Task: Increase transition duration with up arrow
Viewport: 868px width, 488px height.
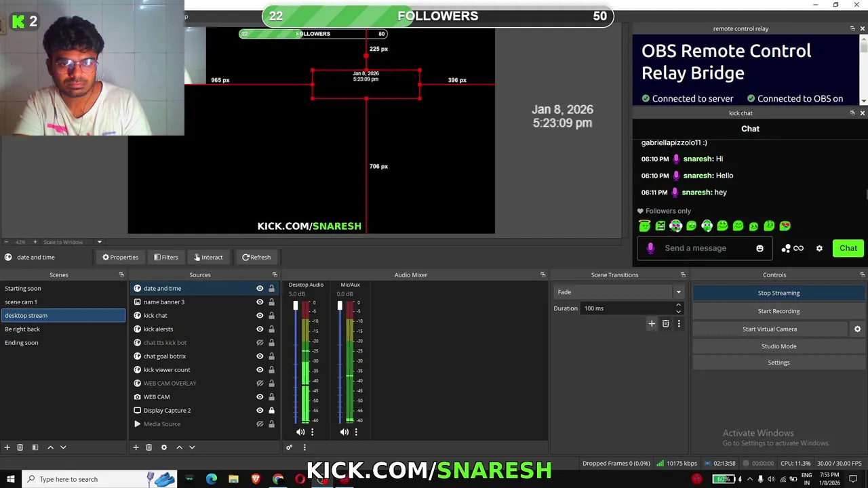Action: [678, 305]
